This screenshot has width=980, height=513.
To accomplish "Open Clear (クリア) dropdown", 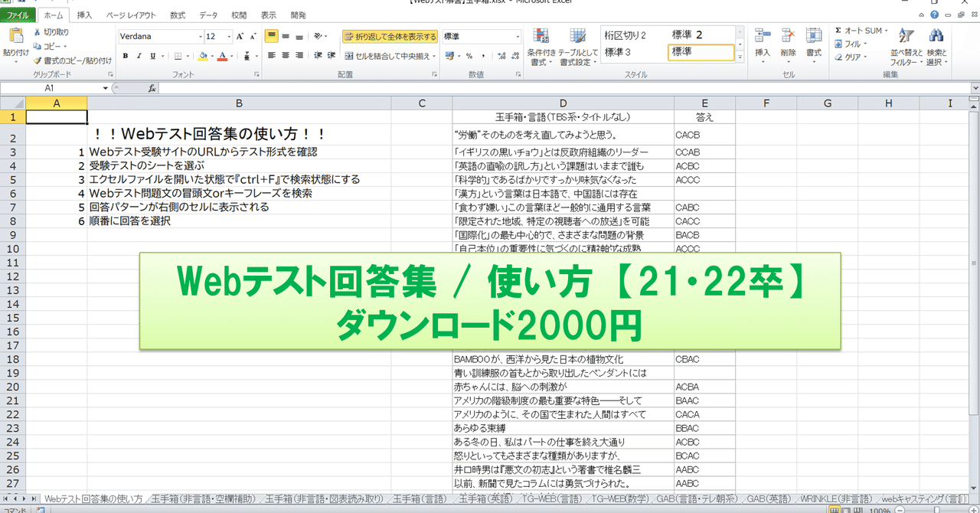I will (x=851, y=57).
